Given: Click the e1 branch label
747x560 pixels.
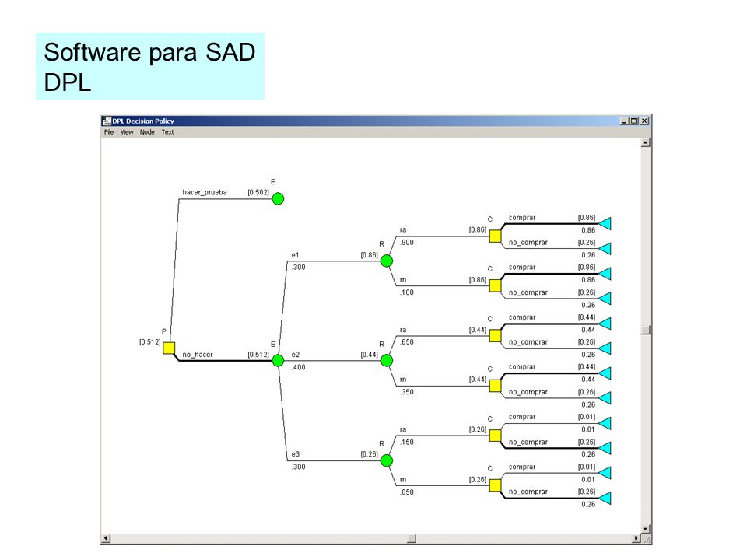Looking at the screenshot, I should point(295,255).
